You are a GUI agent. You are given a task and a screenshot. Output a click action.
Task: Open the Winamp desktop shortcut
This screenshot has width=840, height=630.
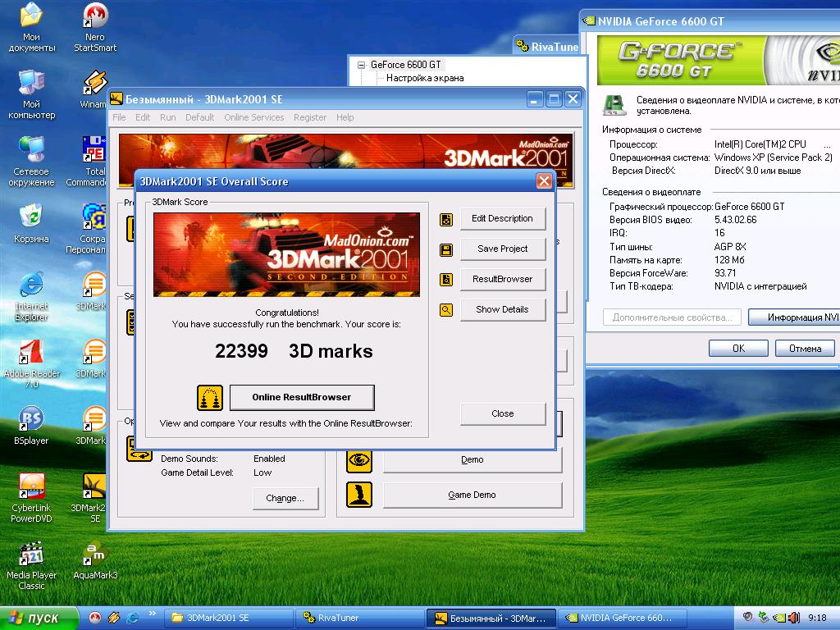click(x=94, y=89)
